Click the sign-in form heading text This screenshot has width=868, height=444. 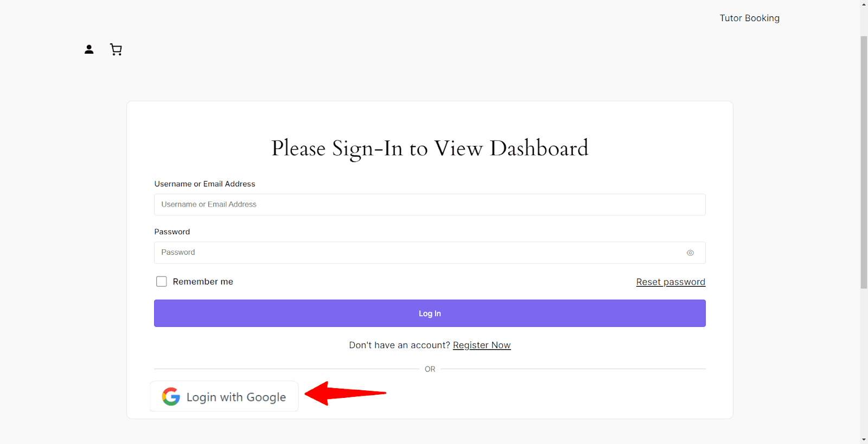430,148
